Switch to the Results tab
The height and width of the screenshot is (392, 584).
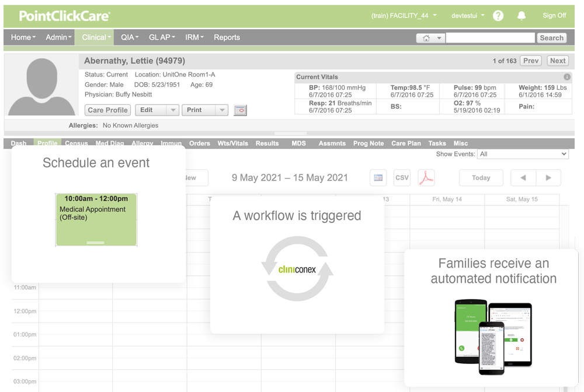tap(267, 143)
